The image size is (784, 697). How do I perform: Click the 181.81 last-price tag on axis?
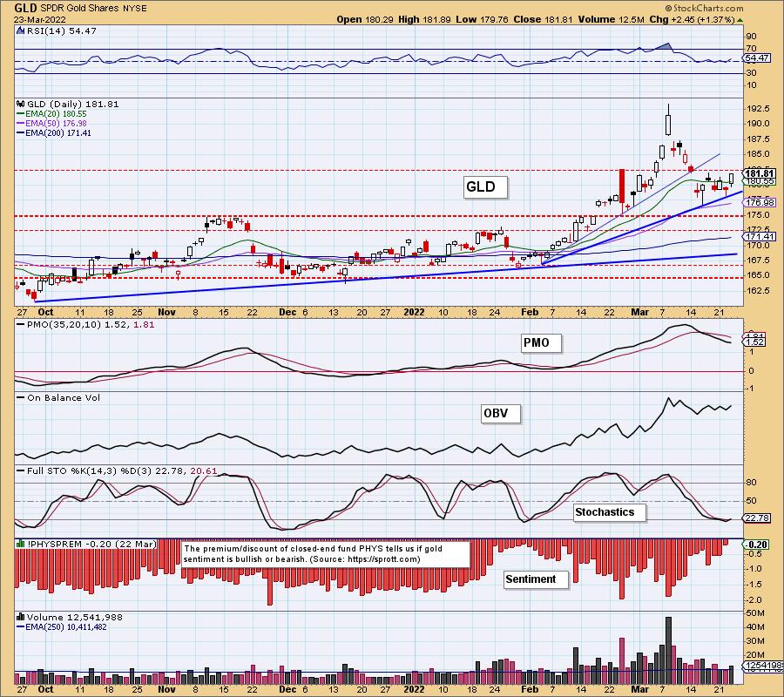pyautogui.click(x=760, y=173)
